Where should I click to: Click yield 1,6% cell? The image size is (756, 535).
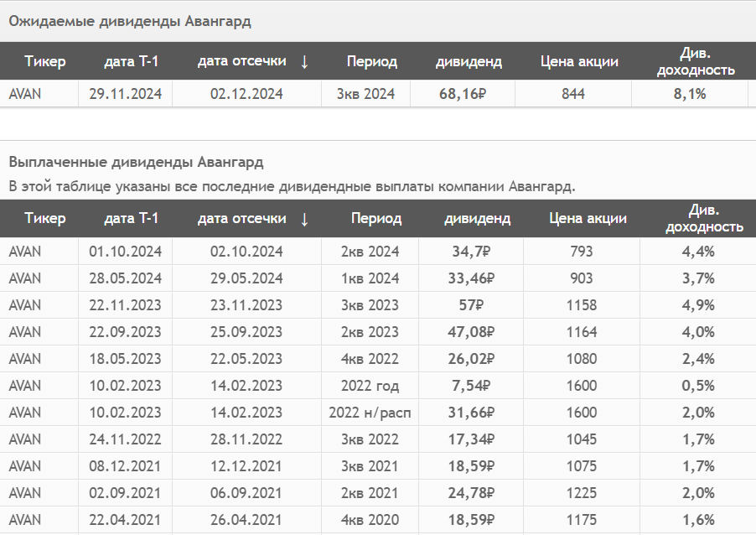click(x=698, y=520)
